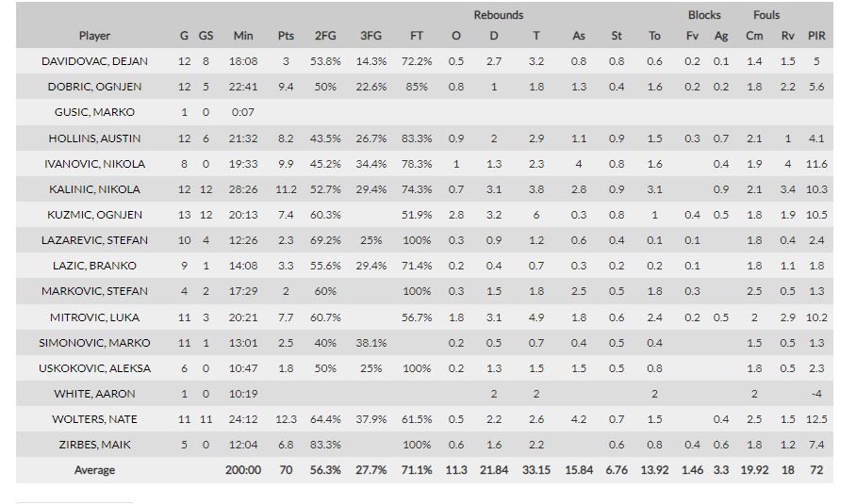
Task: Click the Rebounds group header
Action: pyautogui.click(x=498, y=15)
